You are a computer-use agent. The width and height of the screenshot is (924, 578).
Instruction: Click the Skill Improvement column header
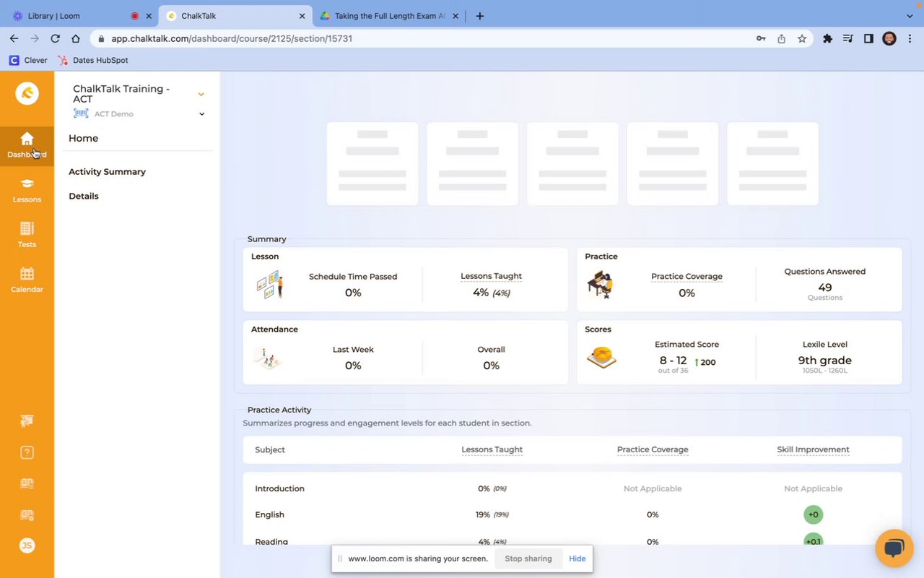[813, 449]
